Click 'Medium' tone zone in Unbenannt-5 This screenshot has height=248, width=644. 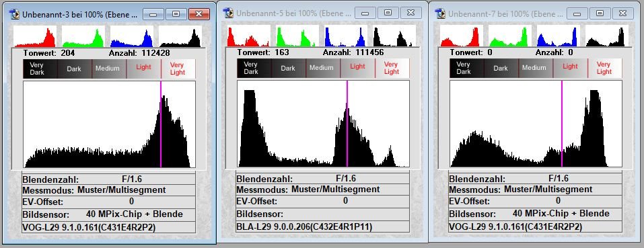pyautogui.click(x=323, y=68)
